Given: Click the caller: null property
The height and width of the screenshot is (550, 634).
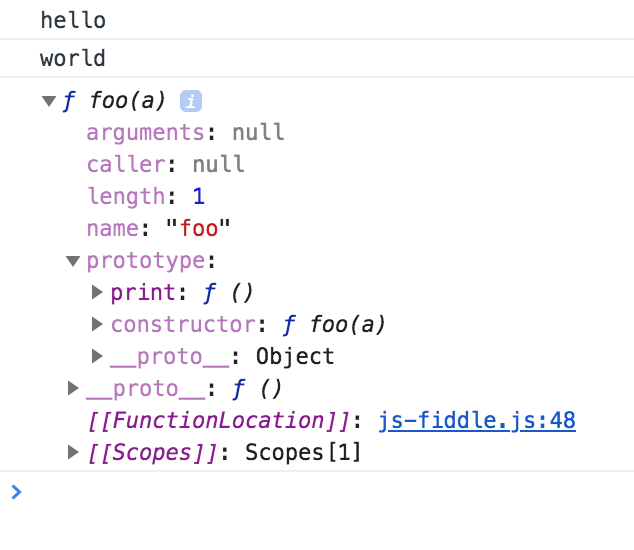Looking at the screenshot, I should pyautogui.click(x=165, y=165).
